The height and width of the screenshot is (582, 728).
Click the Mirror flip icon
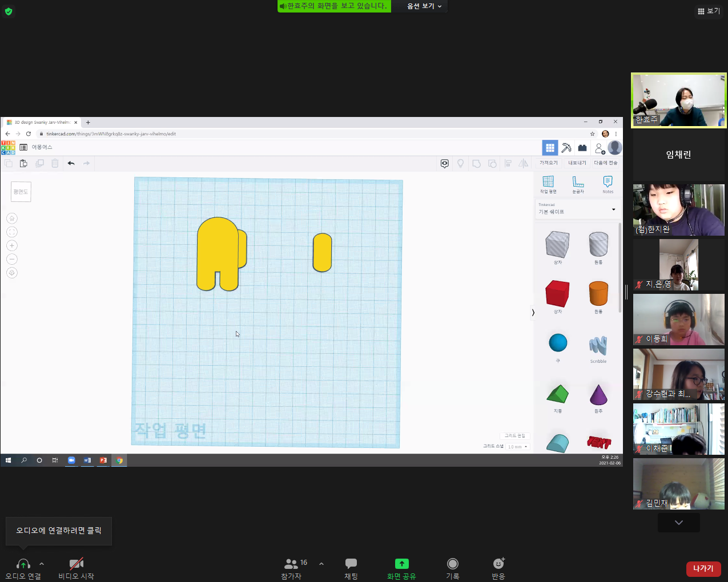tap(524, 164)
